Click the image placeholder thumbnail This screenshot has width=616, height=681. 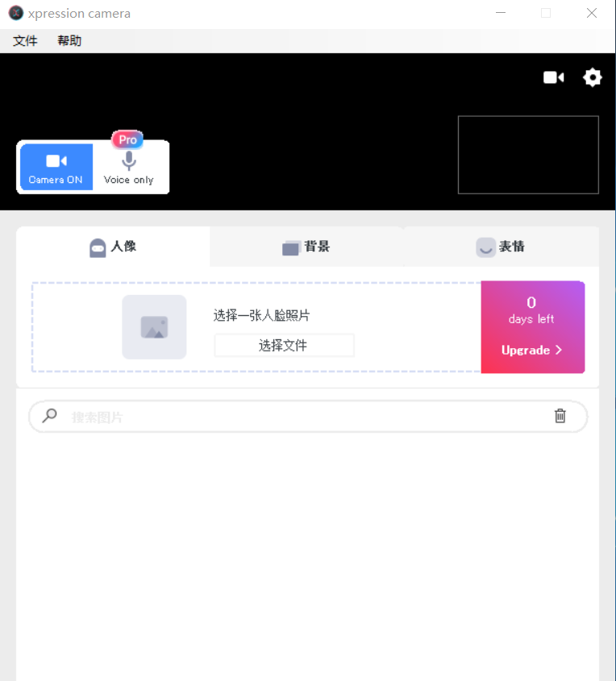pos(154,327)
